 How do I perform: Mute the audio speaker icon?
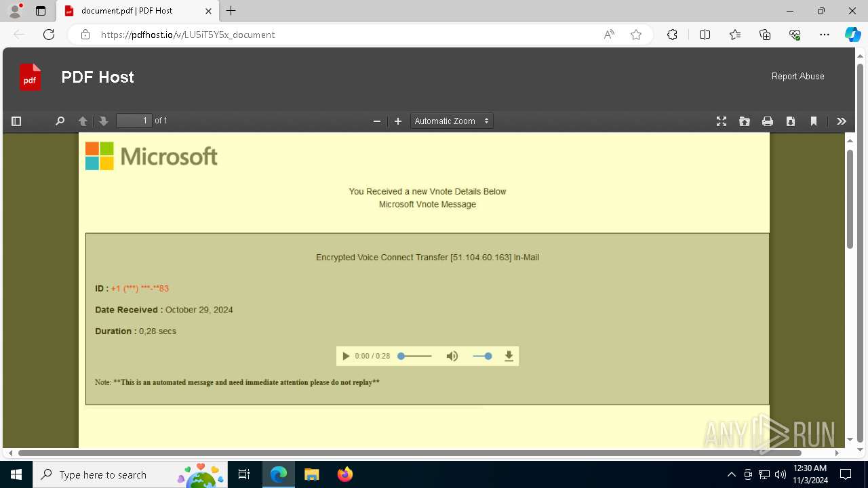452,357
